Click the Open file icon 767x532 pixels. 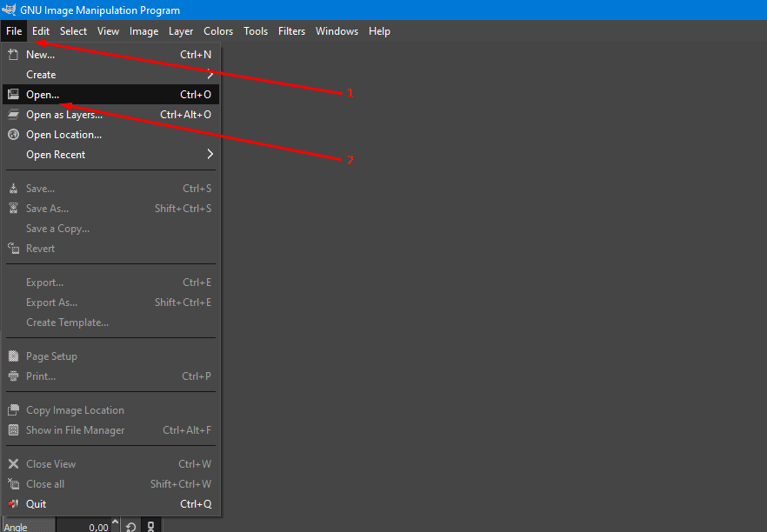13,94
